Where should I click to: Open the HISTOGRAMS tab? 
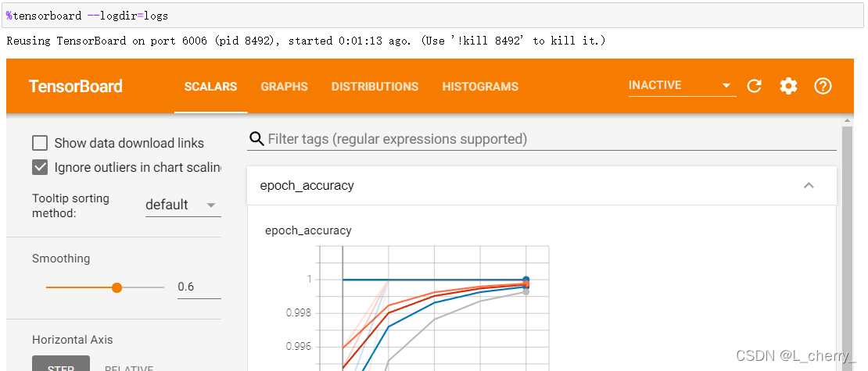point(480,87)
